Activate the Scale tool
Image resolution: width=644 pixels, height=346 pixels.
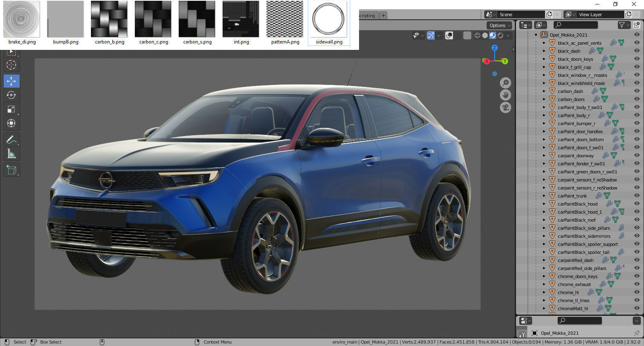pyautogui.click(x=11, y=109)
